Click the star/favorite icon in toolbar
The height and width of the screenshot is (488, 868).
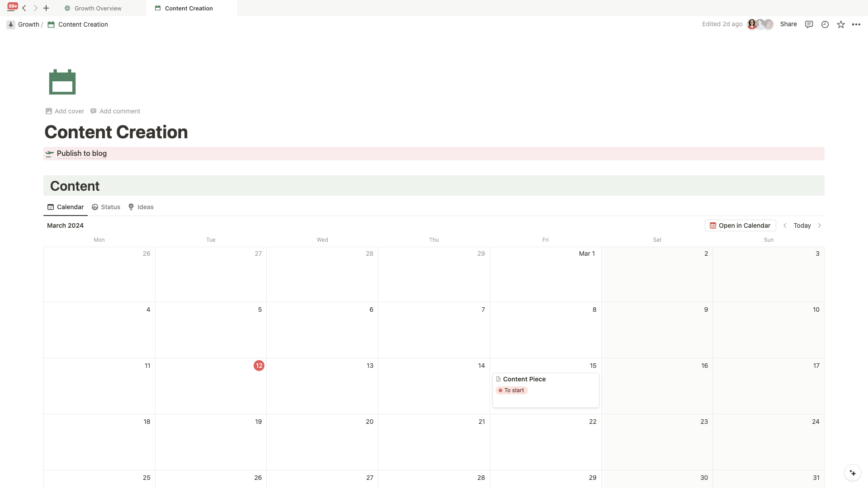pos(840,24)
